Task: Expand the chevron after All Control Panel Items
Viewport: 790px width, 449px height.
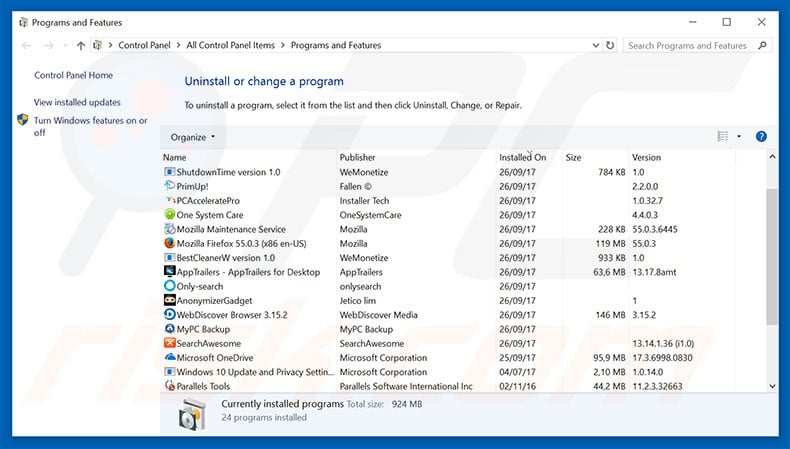Action: (283, 45)
